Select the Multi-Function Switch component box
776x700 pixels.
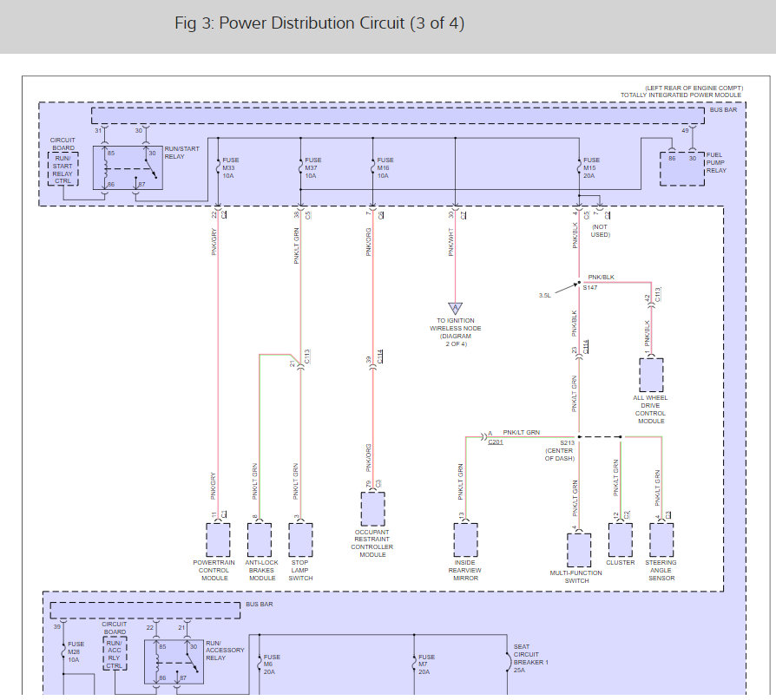click(x=579, y=550)
